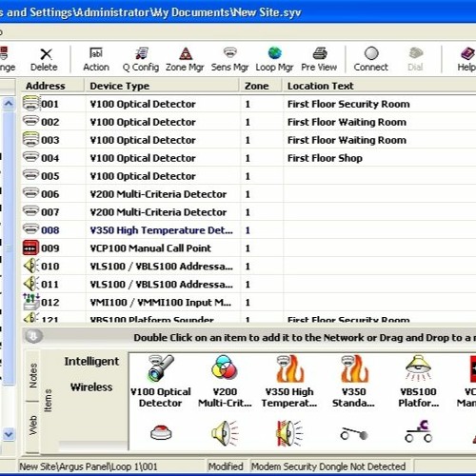This screenshot has width=476, height=476.
Task: Open Q Config tool
Action: pyautogui.click(x=141, y=60)
